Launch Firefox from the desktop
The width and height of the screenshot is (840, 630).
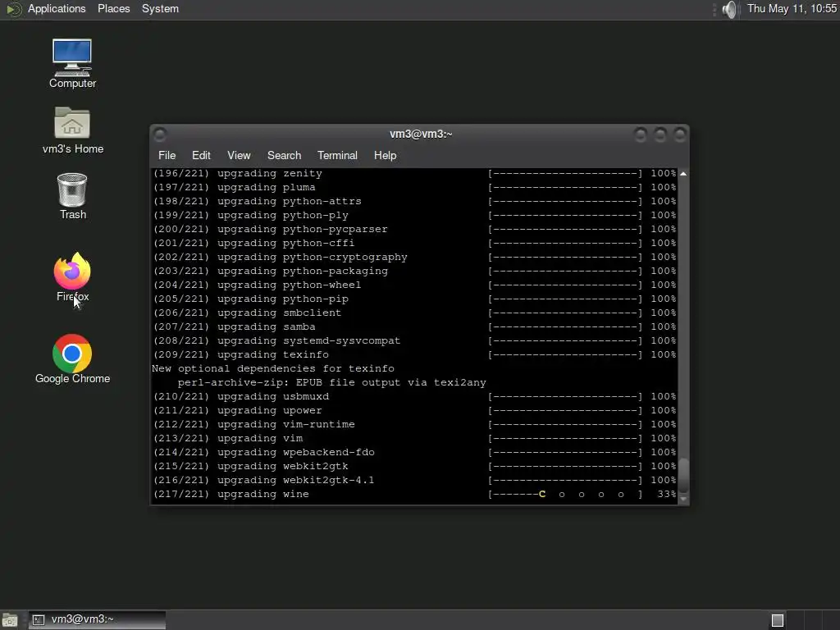tap(72, 277)
